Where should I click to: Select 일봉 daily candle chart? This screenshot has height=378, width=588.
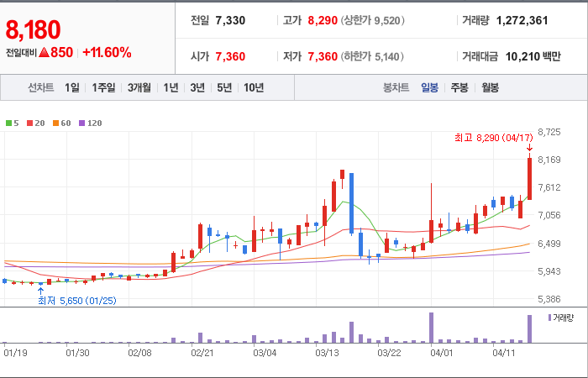pyautogui.click(x=429, y=87)
